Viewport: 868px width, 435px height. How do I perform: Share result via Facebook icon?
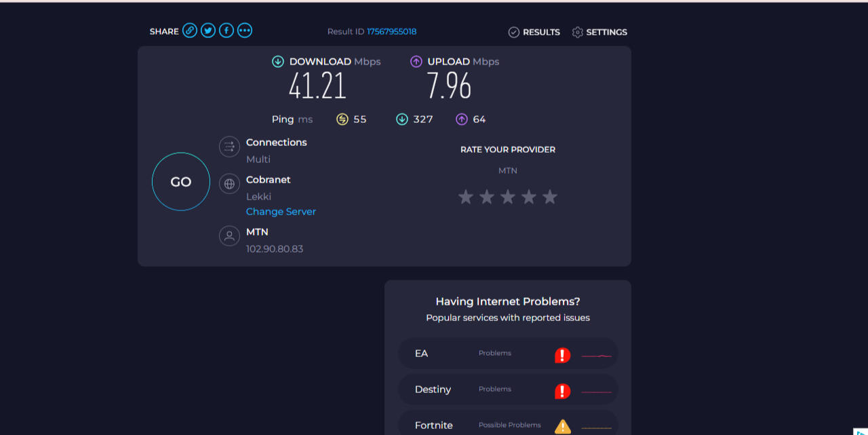coord(226,31)
